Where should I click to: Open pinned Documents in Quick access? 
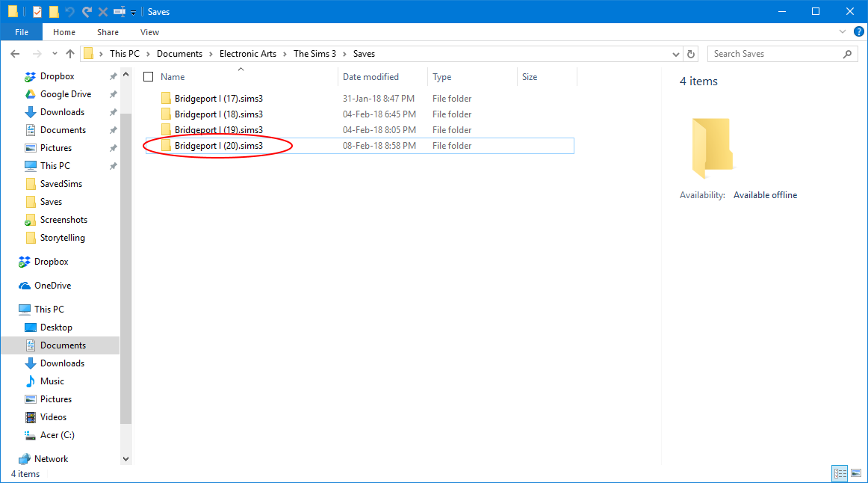pyautogui.click(x=63, y=130)
